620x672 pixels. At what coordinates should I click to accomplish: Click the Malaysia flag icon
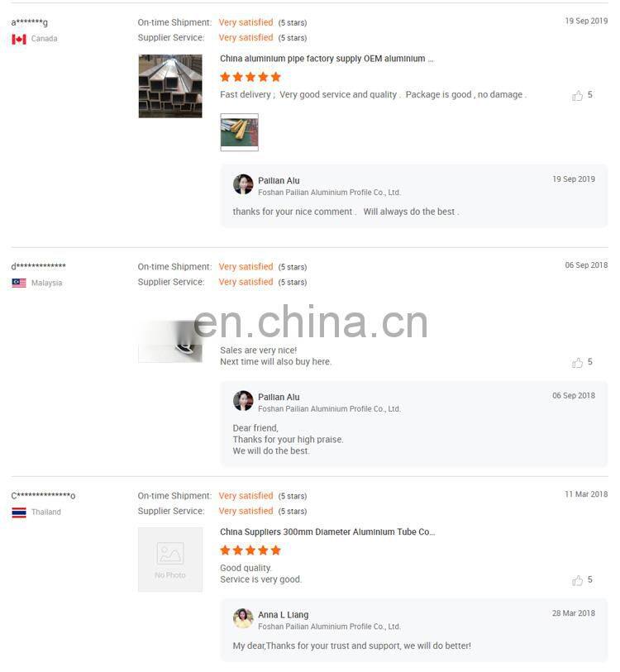coord(19,283)
